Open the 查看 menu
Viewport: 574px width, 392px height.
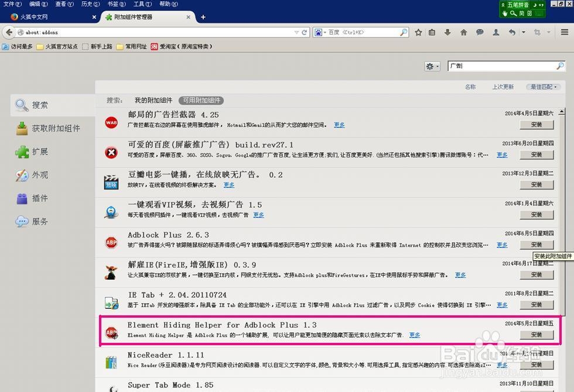click(64, 4)
